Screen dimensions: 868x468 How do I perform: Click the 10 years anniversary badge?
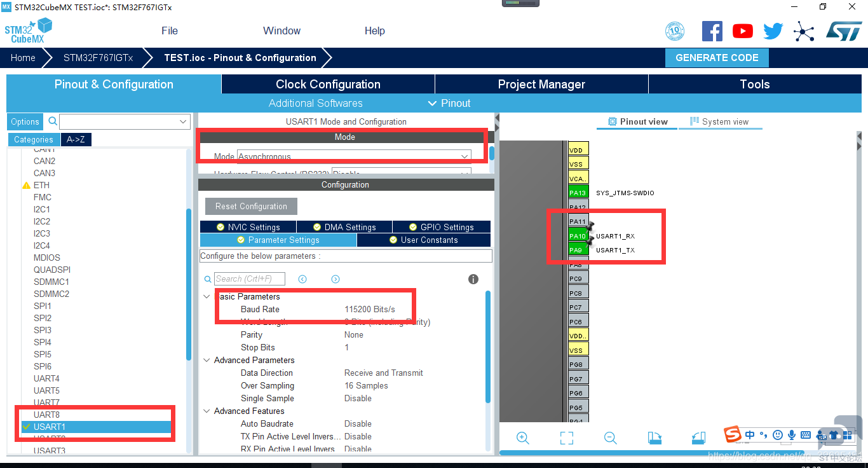point(675,31)
